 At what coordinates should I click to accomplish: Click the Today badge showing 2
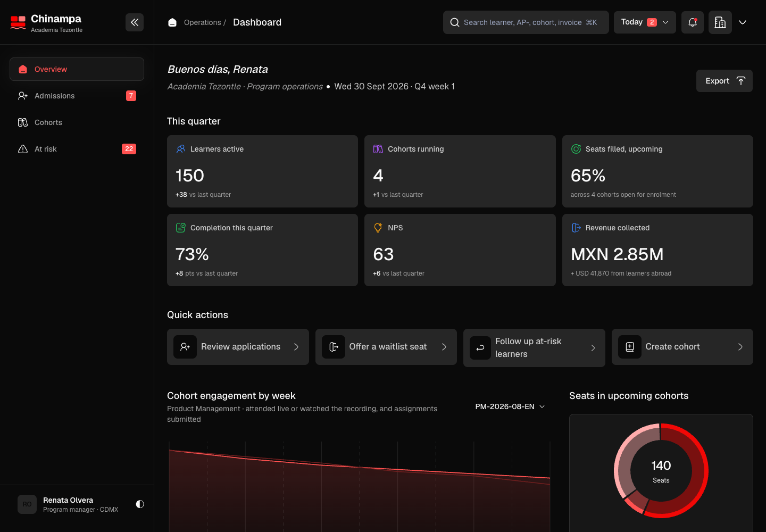(652, 22)
